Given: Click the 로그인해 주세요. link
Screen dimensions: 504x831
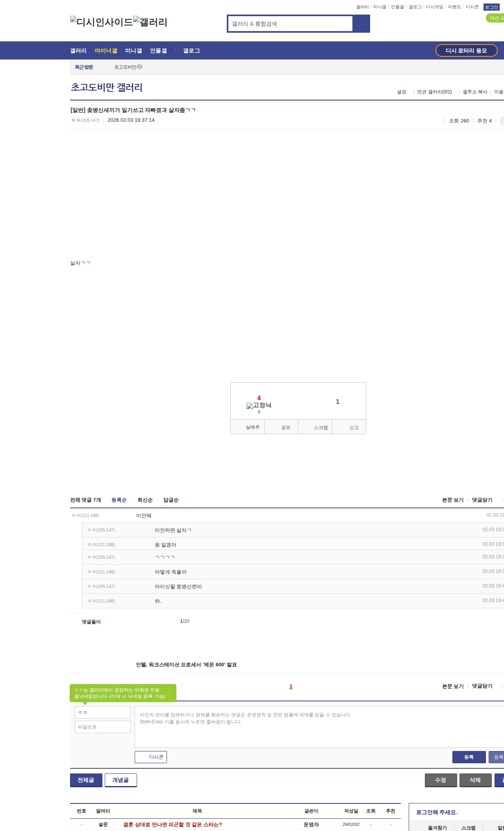Looking at the screenshot, I should pos(437,812).
